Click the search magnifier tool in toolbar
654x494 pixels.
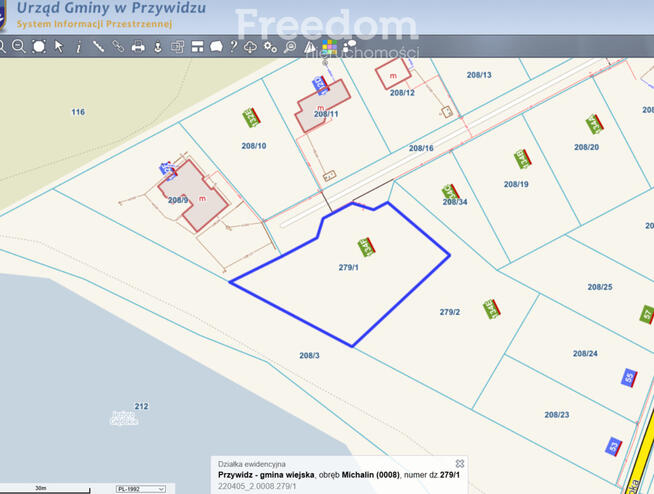point(290,46)
